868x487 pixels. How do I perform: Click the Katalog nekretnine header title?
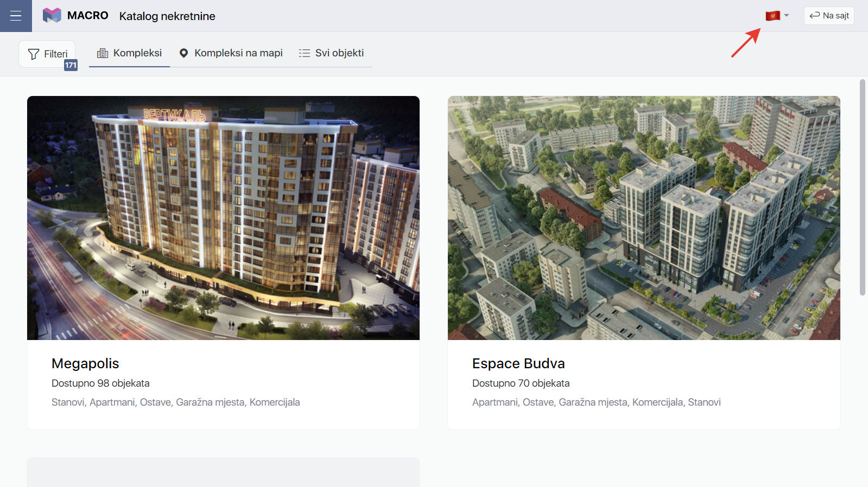(167, 16)
